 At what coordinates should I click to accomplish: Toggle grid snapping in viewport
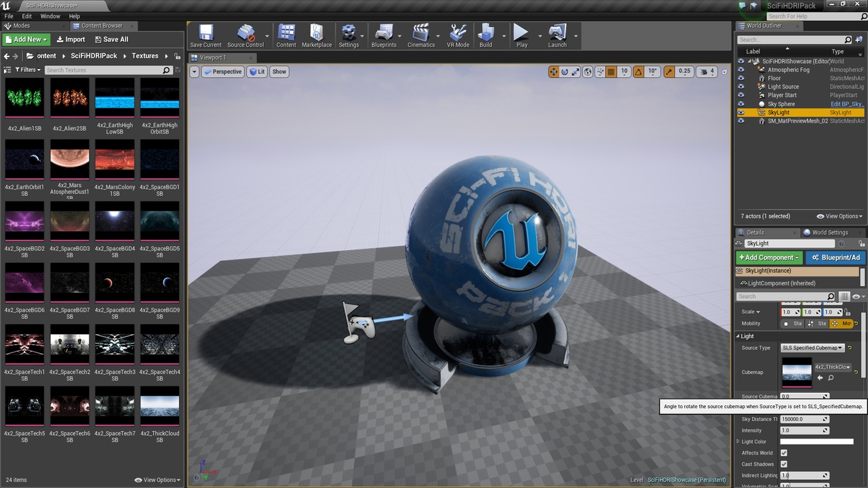[611, 71]
